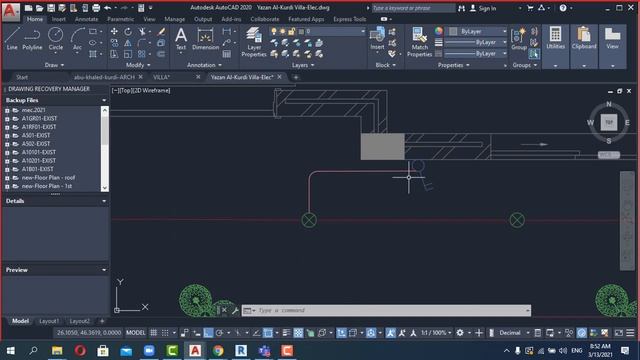Click the command line input field
Screen dimensions: 640x360
(386, 311)
